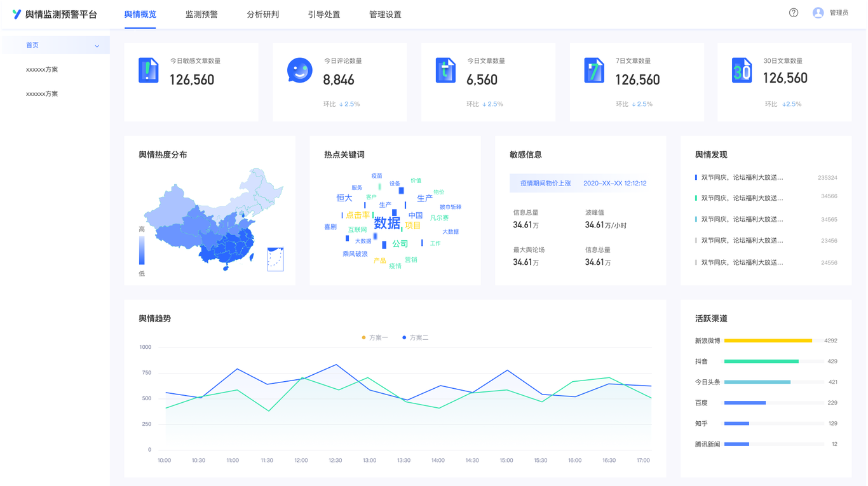Click 环比 change under 今日评论数量
Viewport: 868px width, 486px height.
[x=341, y=104]
